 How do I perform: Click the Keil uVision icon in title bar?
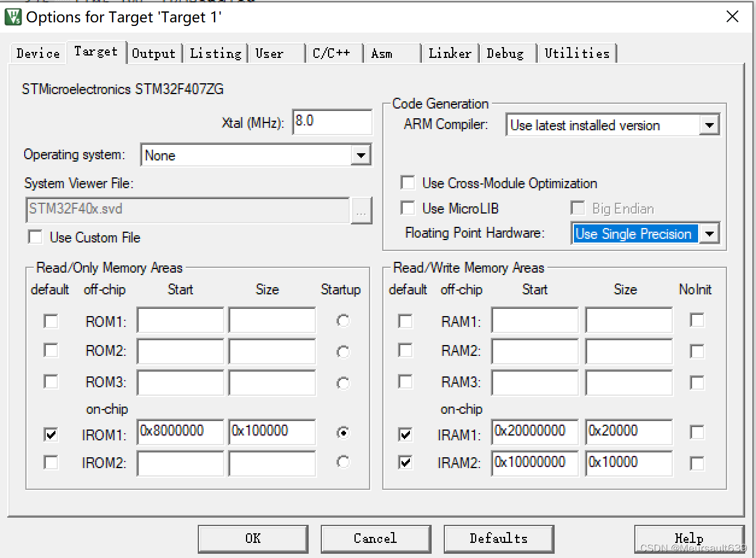pyautogui.click(x=13, y=16)
